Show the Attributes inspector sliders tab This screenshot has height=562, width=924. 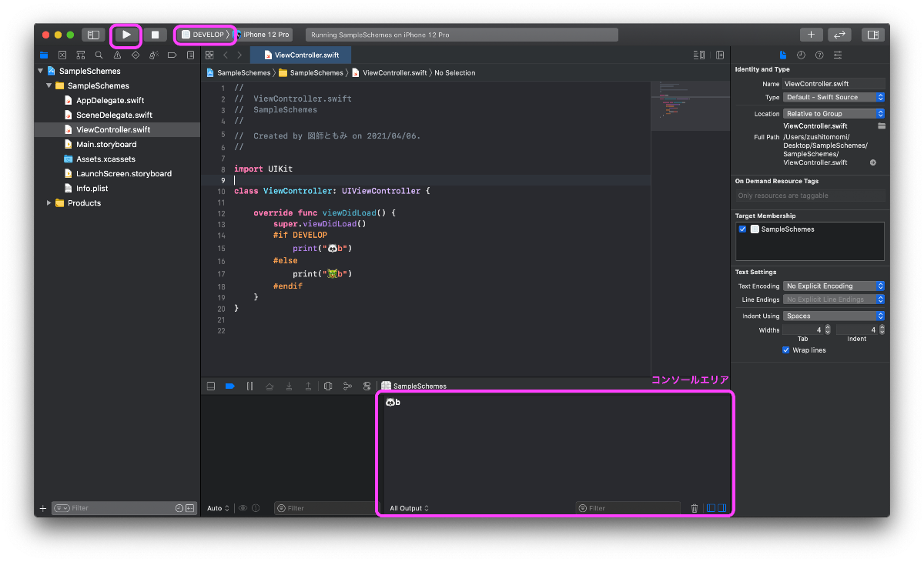(x=838, y=55)
